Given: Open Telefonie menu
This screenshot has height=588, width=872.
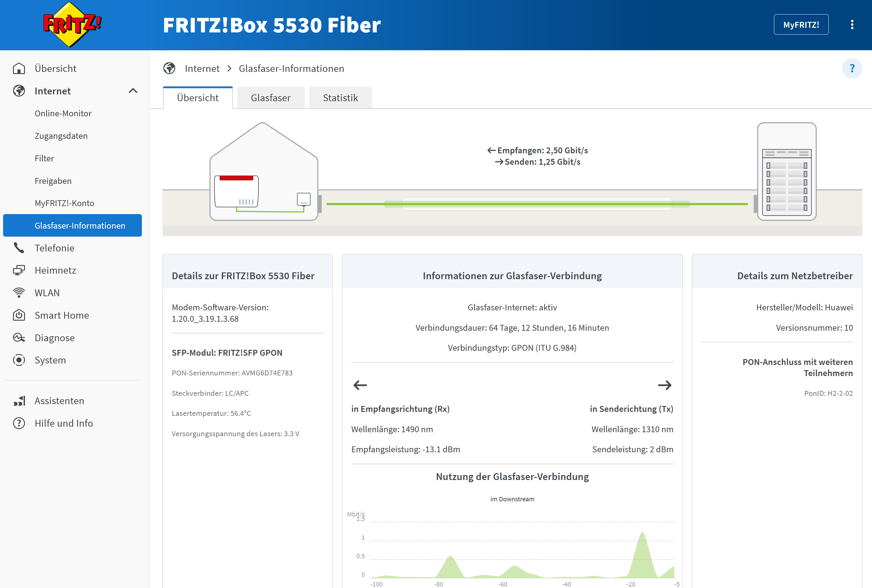Looking at the screenshot, I should coord(54,248).
